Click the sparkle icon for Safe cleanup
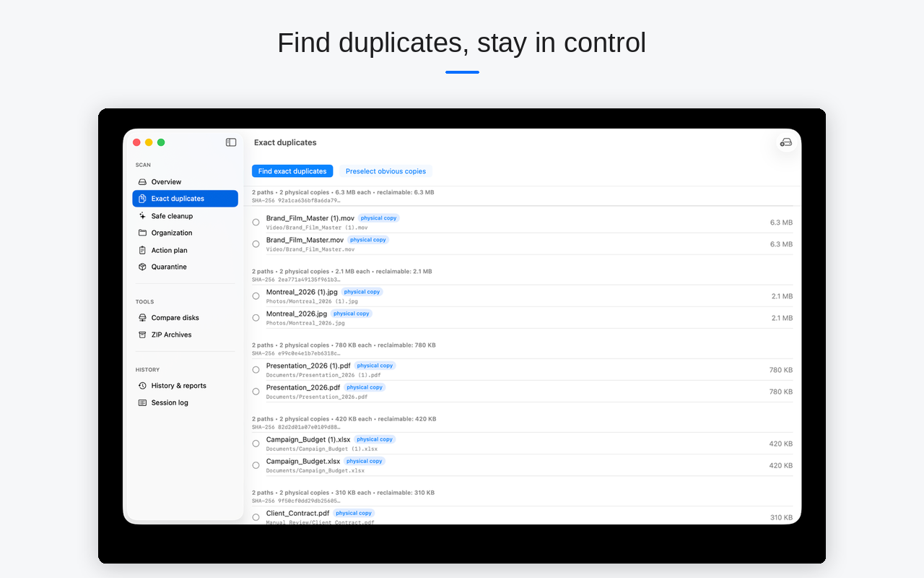Screen dimensions: 924x578 [x=142, y=216]
